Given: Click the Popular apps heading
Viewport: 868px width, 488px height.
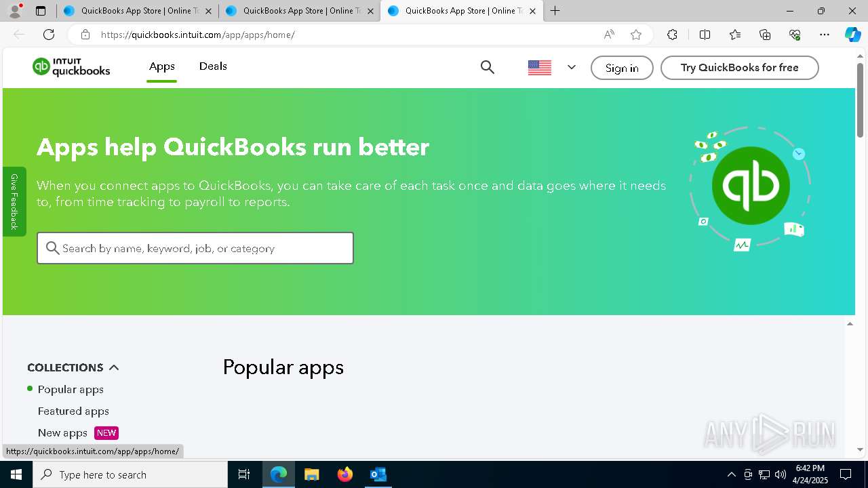Looking at the screenshot, I should pyautogui.click(x=283, y=367).
